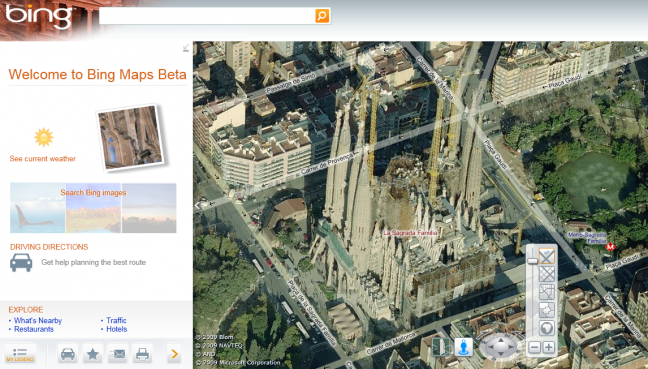Open the What's Nearby link
The width and height of the screenshot is (648, 369).
(x=38, y=320)
